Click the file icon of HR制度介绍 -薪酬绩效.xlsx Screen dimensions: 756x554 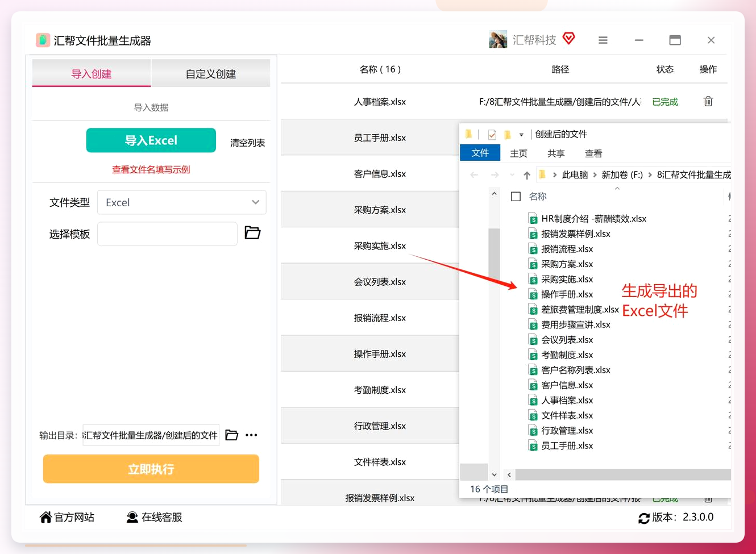tap(533, 219)
